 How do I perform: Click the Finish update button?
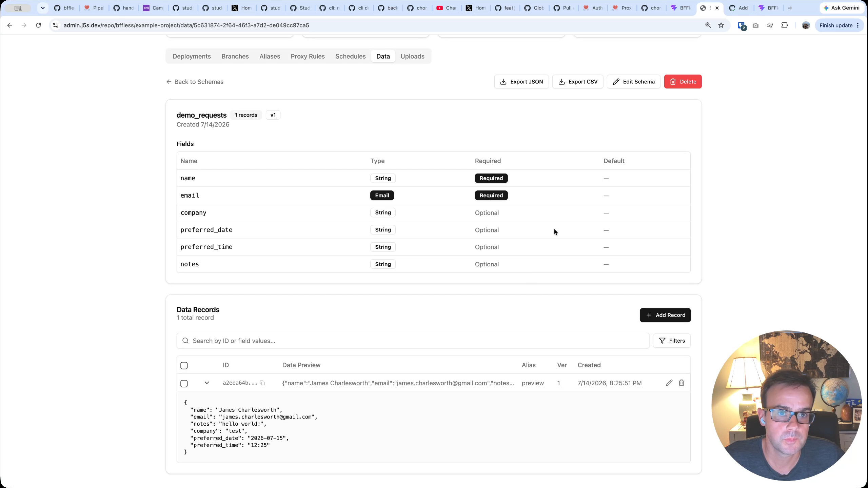pyautogui.click(x=839, y=25)
